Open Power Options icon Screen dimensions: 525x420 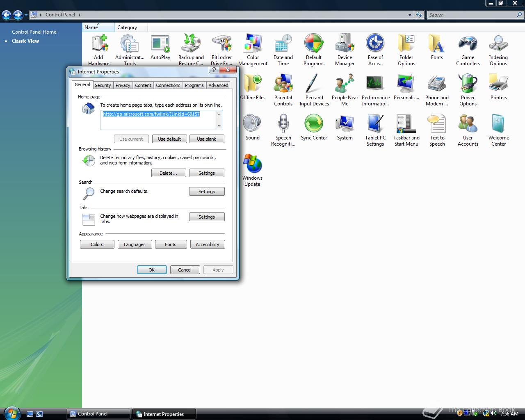468,90
